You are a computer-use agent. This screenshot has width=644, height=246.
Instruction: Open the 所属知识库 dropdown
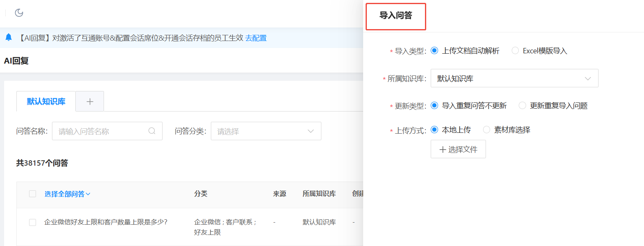coord(514,78)
